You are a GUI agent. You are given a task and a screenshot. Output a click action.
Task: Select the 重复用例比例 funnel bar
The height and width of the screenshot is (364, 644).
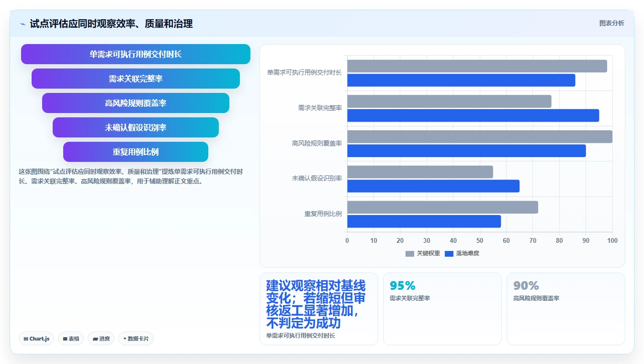point(136,152)
